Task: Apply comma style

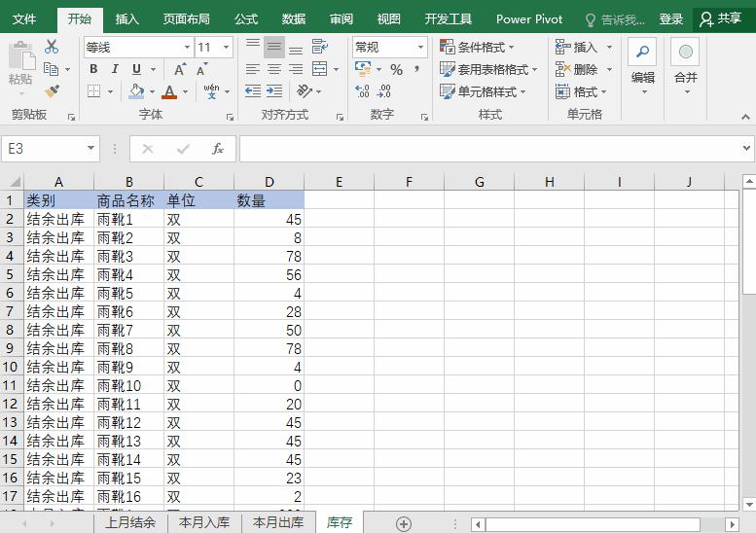Action: (416, 69)
